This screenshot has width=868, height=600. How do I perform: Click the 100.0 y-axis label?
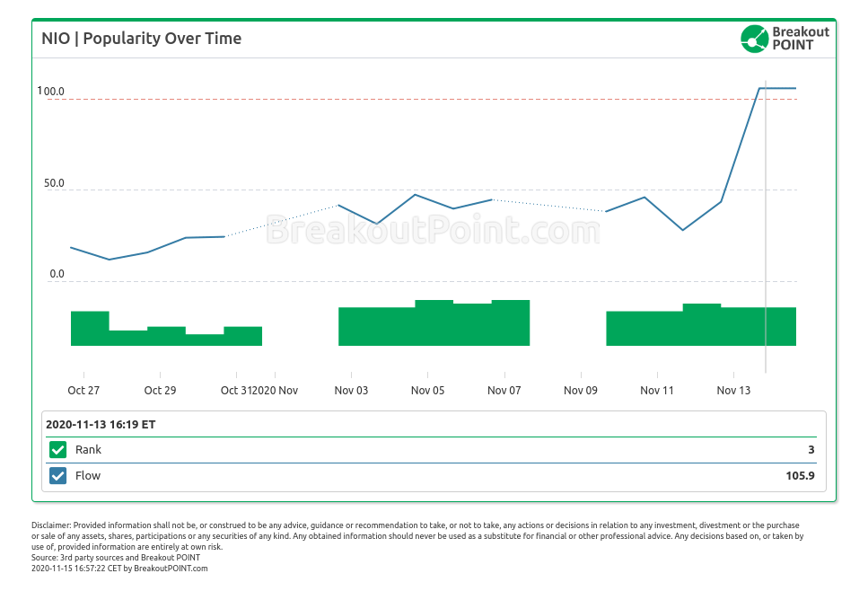(x=50, y=91)
